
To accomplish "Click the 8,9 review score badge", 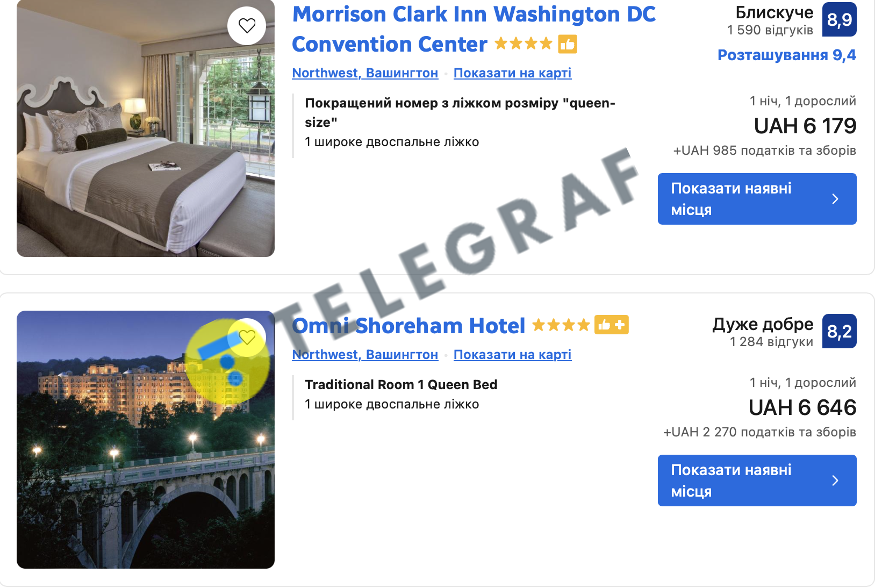I will tap(840, 19).
